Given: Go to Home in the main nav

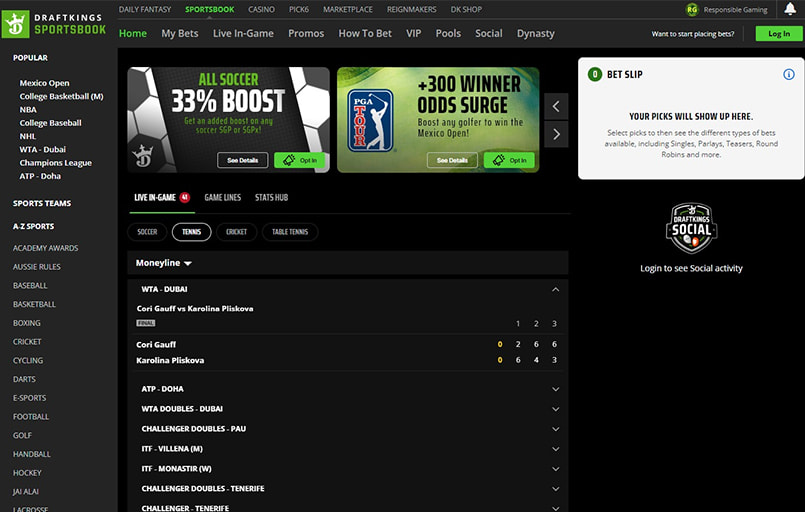Looking at the screenshot, I should (x=133, y=33).
